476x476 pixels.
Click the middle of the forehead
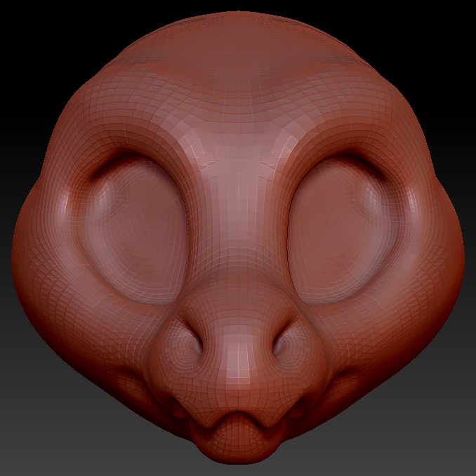click(x=237, y=105)
